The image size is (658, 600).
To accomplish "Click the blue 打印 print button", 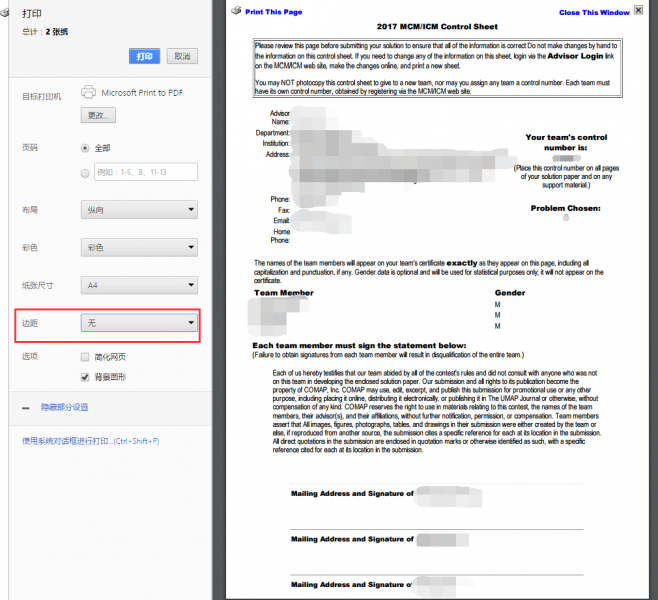I will pyautogui.click(x=144, y=56).
